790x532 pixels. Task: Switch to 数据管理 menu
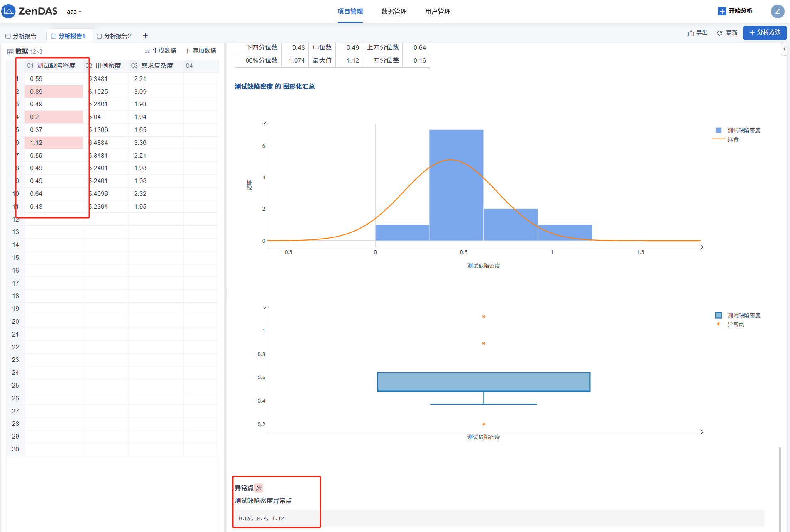394,12
